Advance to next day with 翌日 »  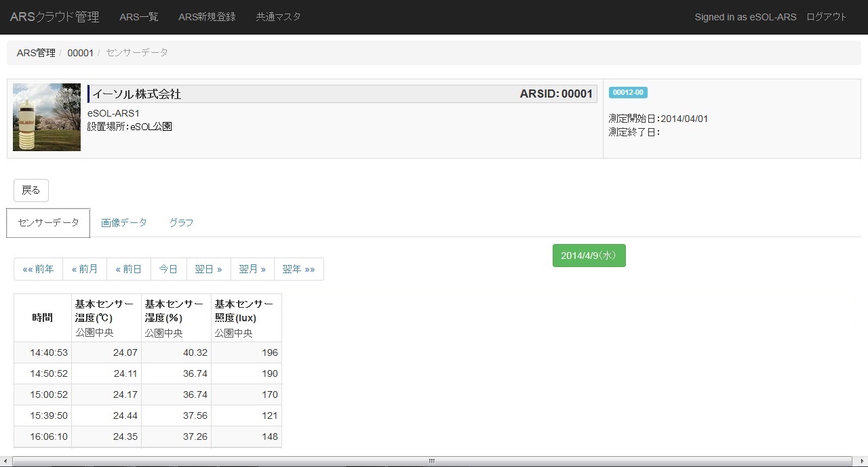pyautogui.click(x=208, y=269)
